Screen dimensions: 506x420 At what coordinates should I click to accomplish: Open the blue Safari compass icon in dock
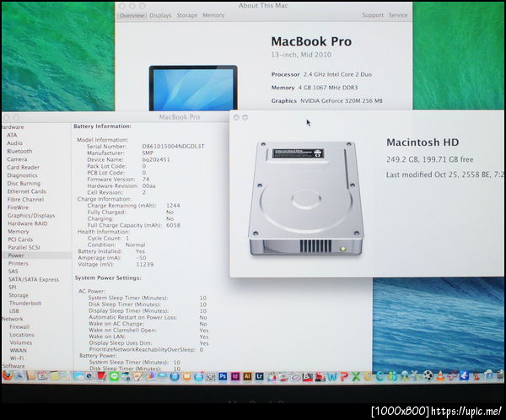(x=175, y=376)
